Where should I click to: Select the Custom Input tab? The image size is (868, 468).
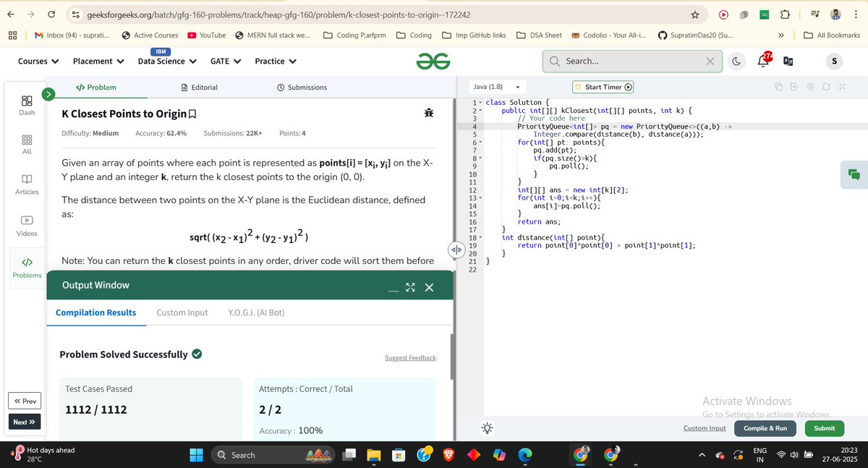click(182, 312)
